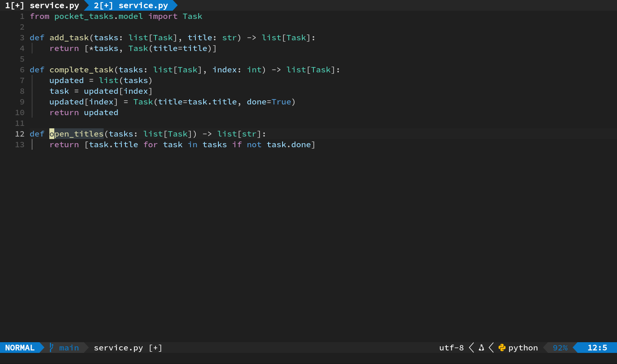Click the 'in' keyword on line 13
The image size is (617, 364).
click(193, 144)
